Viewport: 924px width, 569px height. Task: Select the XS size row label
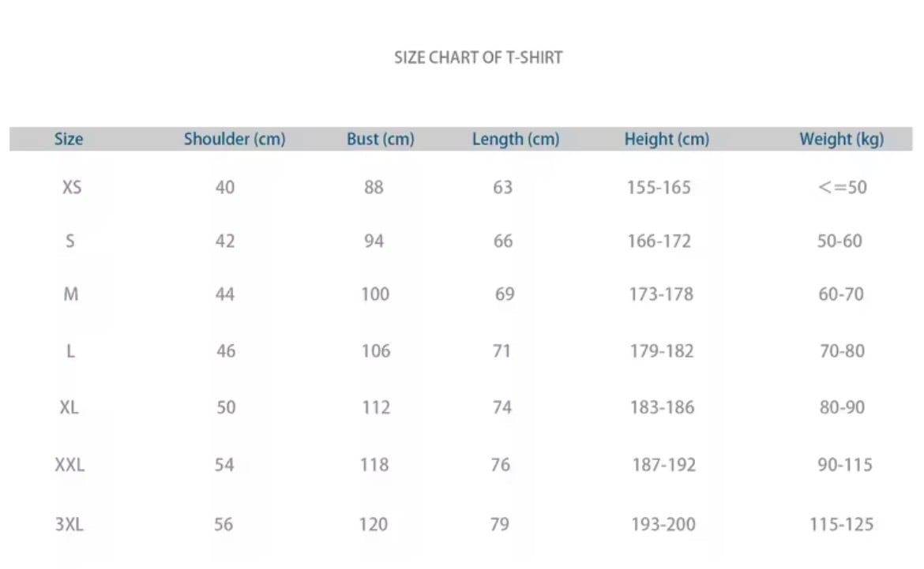pyautogui.click(x=72, y=187)
